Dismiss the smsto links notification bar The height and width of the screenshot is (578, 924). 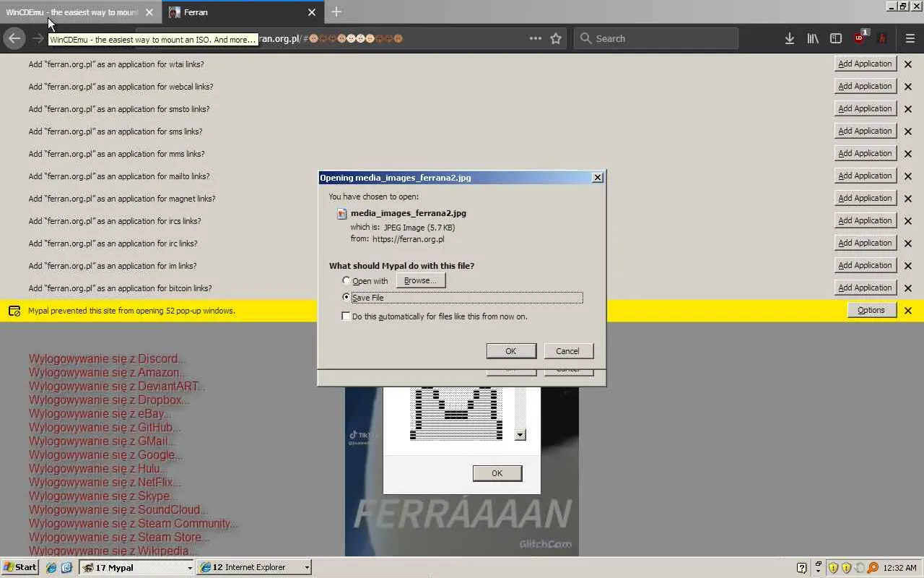tap(908, 109)
